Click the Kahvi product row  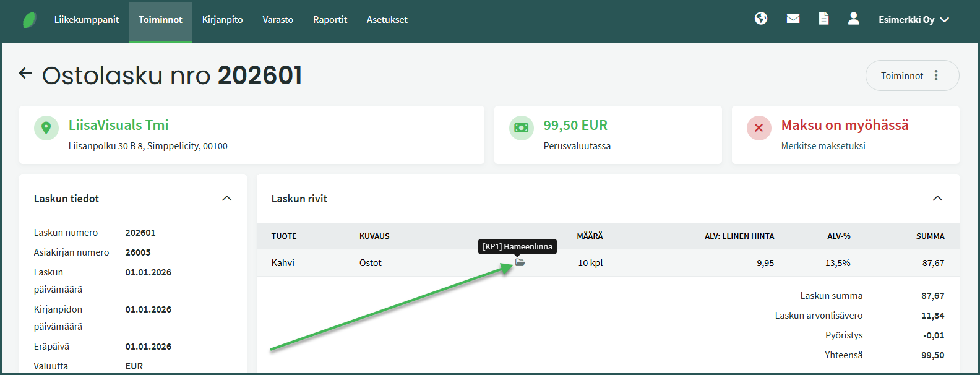[283, 263]
